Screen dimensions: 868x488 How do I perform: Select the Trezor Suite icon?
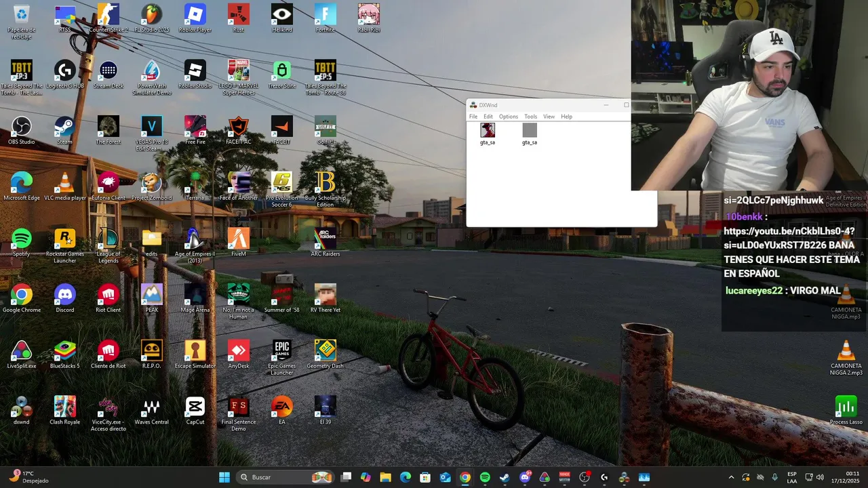(282, 75)
